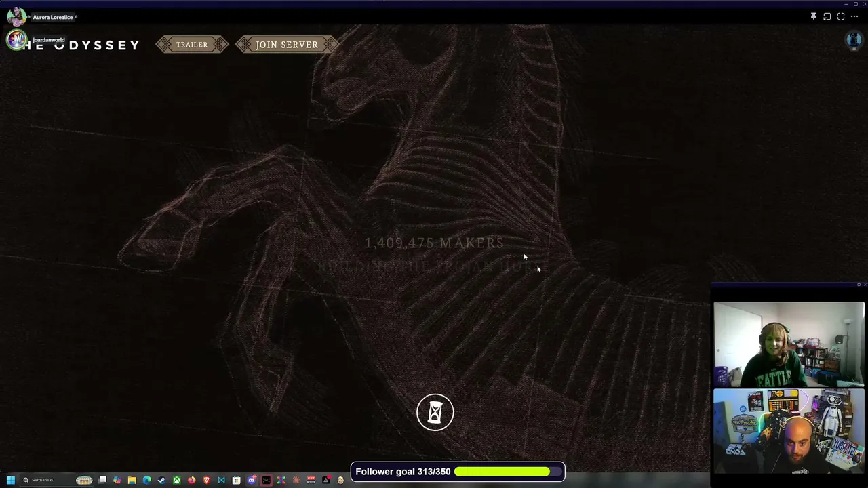Click the bottom webcam feed with bald man

pyautogui.click(x=789, y=430)
